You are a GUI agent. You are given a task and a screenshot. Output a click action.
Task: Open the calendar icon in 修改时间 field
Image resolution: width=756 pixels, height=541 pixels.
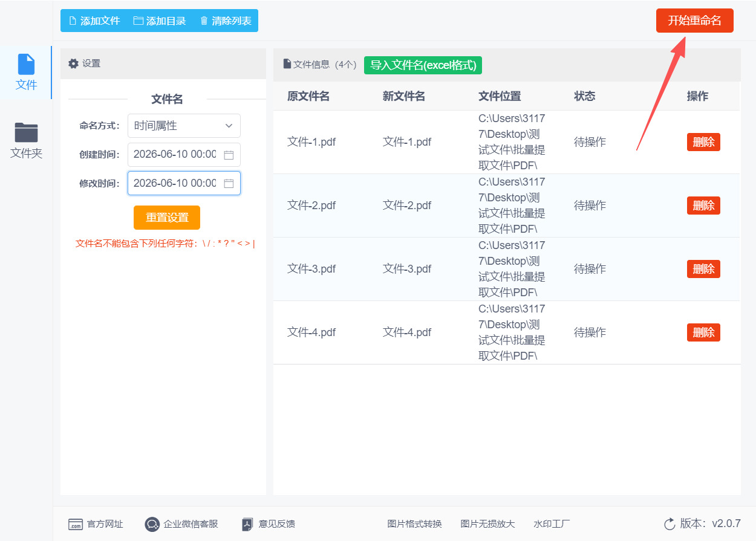click(229, 183)
